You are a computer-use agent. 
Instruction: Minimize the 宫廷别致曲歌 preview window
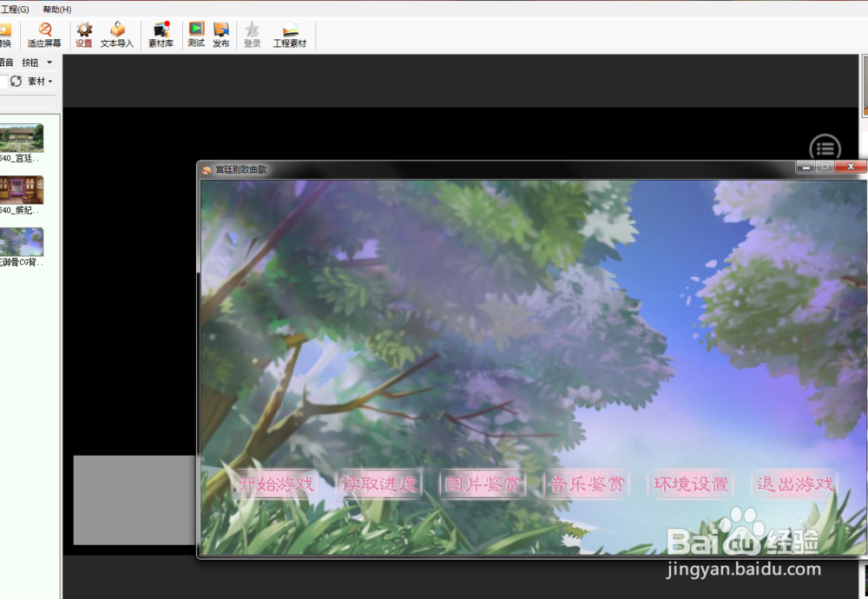(806, 167)
